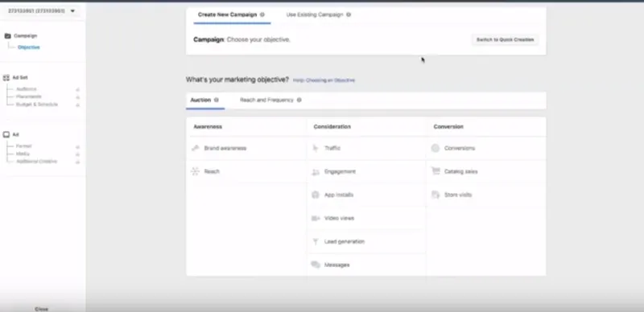Choose the Store visits objective

(x=486, y=195)
